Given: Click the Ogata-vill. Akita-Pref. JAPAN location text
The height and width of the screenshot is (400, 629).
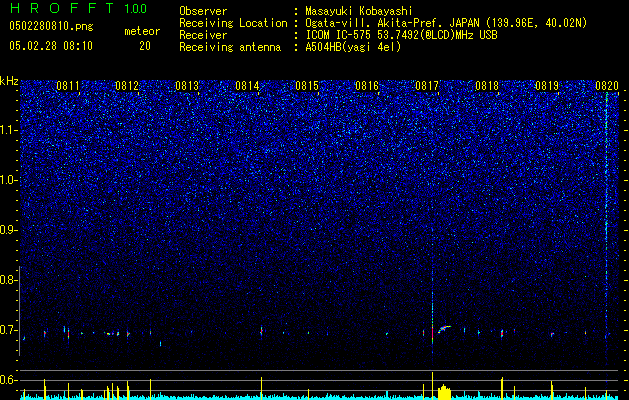Looking at the screenshot, I should pyautogui.click(x=446, y=23).
